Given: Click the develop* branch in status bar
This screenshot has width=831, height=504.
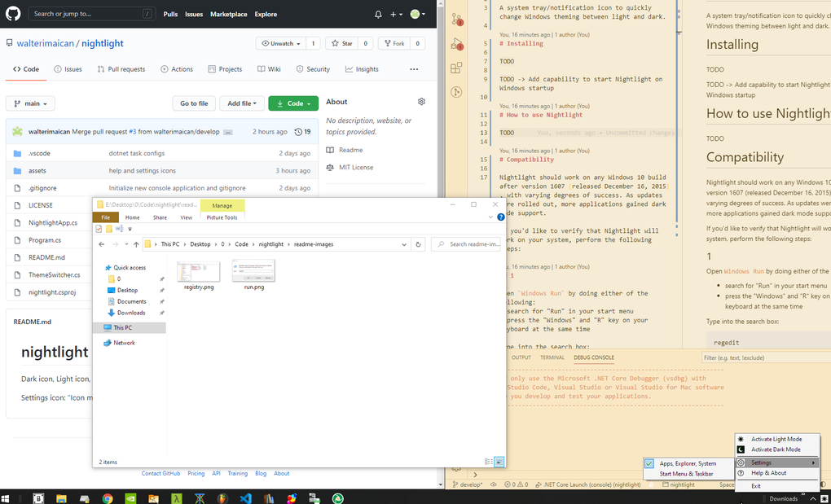Looking at the screenshot, I should (x=467, y=484).
